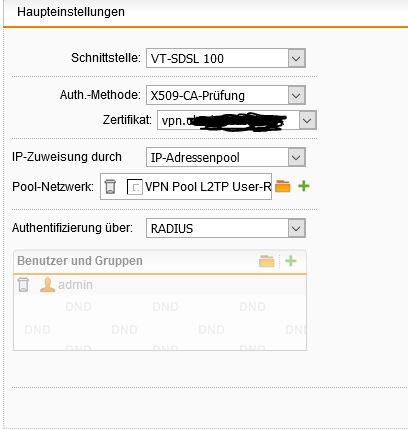Click the X509-CA-Prüfung value text
The width and height of the screenshot is (408, 429).
(198, 96)
